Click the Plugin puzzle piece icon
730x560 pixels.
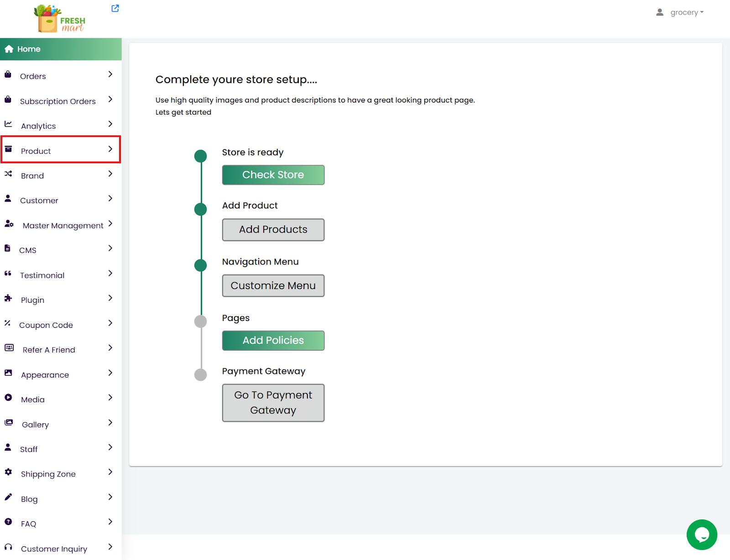pyautogui.click(x=8, y=298)
